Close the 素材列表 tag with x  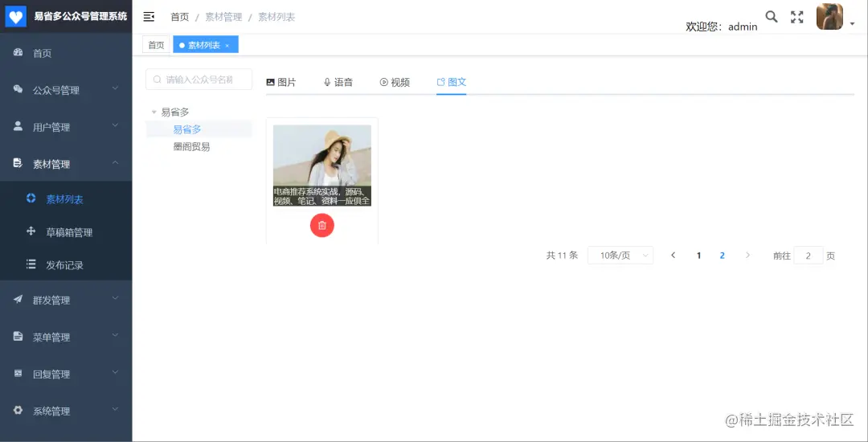(x=227, y=45)
